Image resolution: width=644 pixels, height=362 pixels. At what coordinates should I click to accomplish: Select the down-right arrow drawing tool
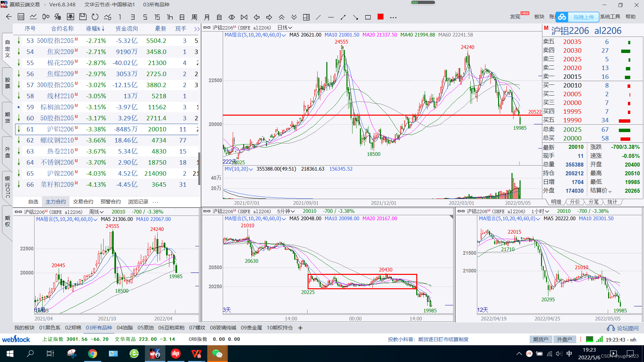(x=356, y=17)
